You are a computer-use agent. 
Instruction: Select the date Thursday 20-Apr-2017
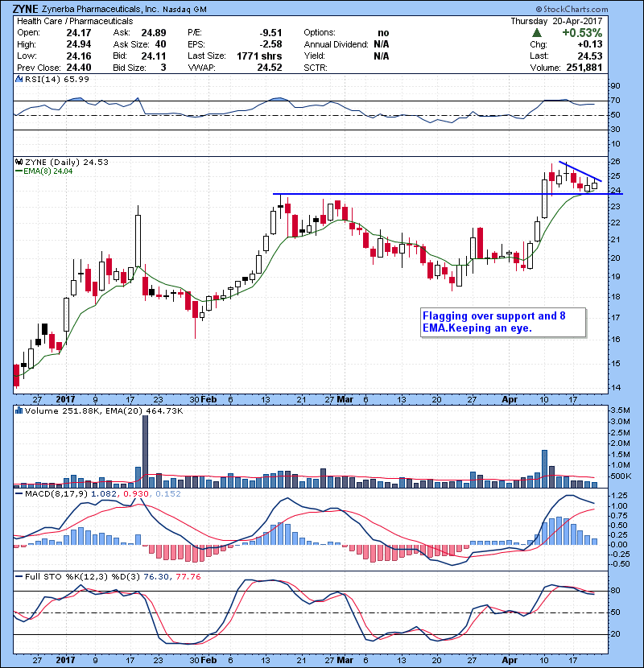click(x=556, y=21)
